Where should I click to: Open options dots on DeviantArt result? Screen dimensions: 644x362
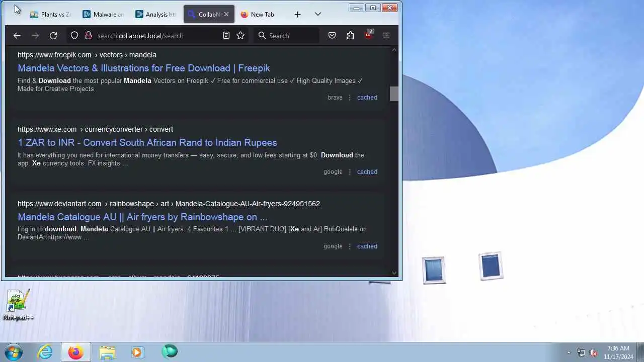click(350, 246)
